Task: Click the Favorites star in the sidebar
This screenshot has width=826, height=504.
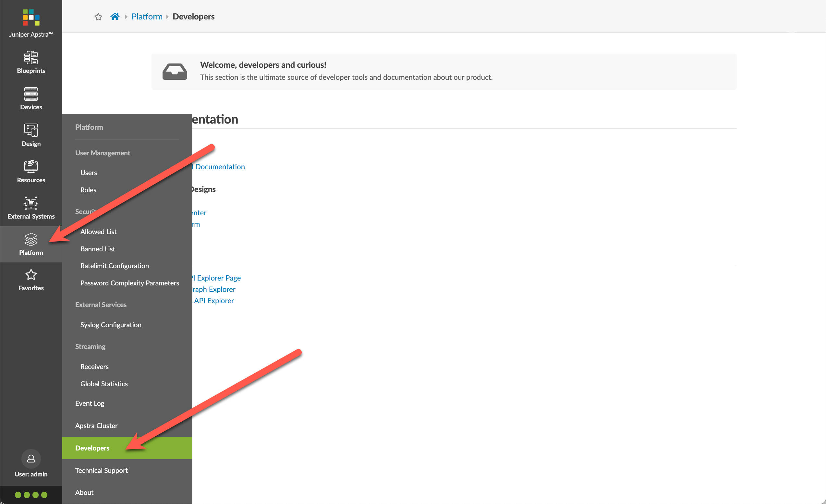Action: (x=31, y=275)
